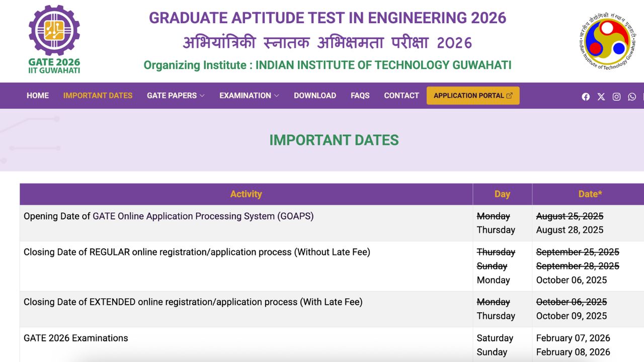Click the DOWNLOAD navigation item
The width and height of the screenshot is (644, 362).
point(315,96)
